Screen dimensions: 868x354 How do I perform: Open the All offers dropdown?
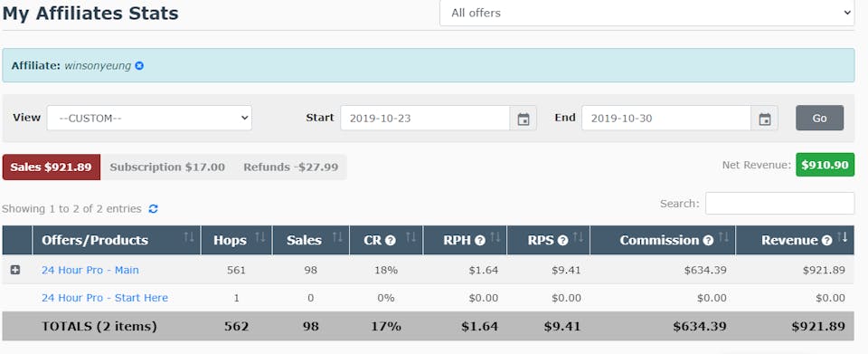(x=647, y=13)
